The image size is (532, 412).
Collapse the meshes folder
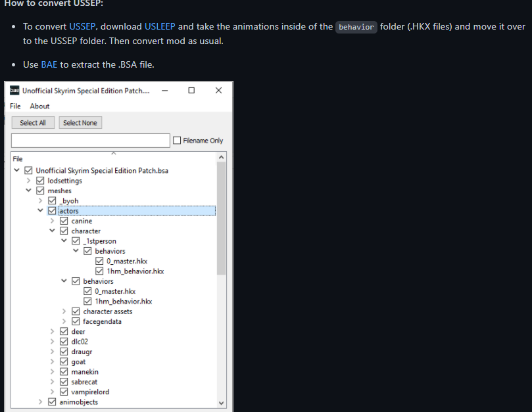(28, 191)
